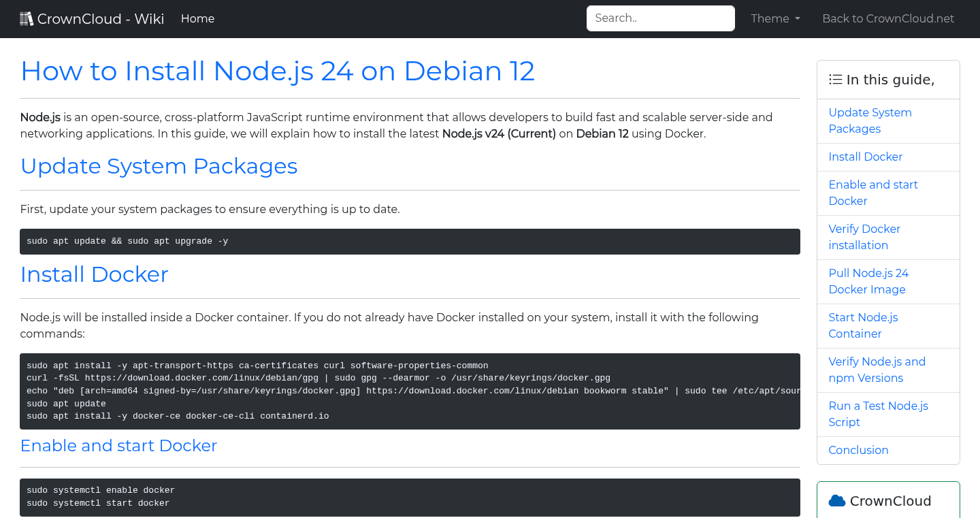Select Install Docker in the guide sidebar
Viewport: 980px width, 518px height.
tap(865, 157)
